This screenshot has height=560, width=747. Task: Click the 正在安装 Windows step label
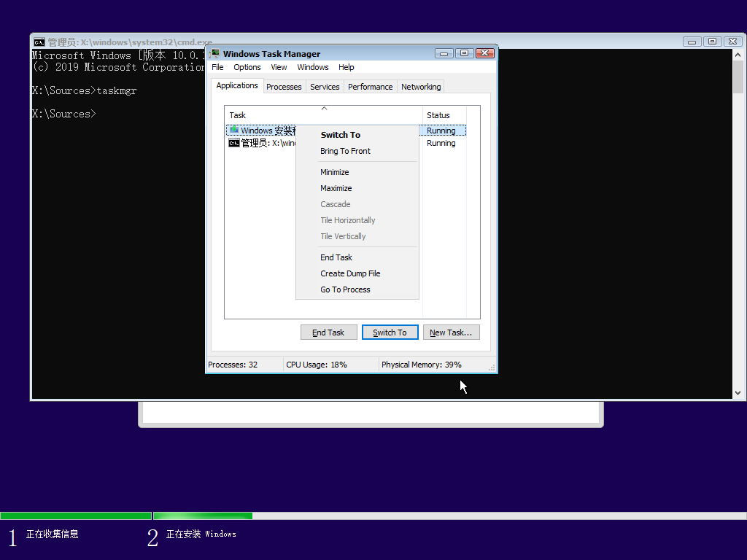point(201,534)
